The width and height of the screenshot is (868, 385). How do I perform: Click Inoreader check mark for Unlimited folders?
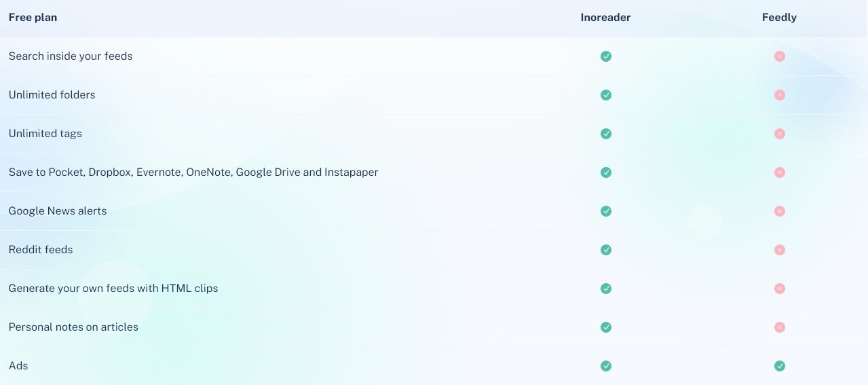pyautogui.click(x=606, y=95)
